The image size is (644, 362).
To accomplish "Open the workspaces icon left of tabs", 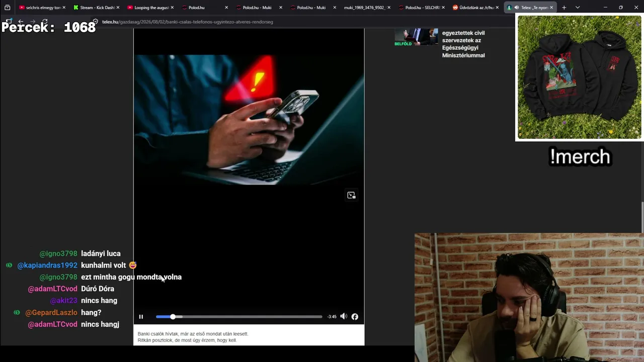I will point(7,8).
